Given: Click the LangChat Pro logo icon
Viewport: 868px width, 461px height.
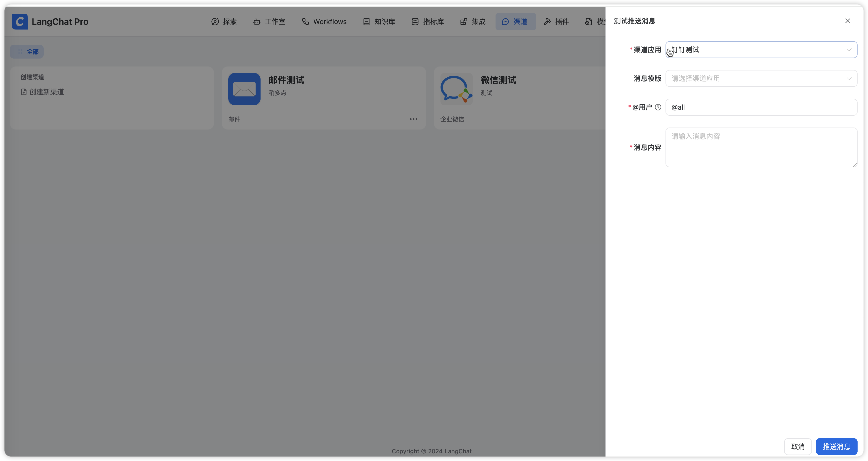Looking at the screenshot, I should pyautogui.click(x=20, y=22).
